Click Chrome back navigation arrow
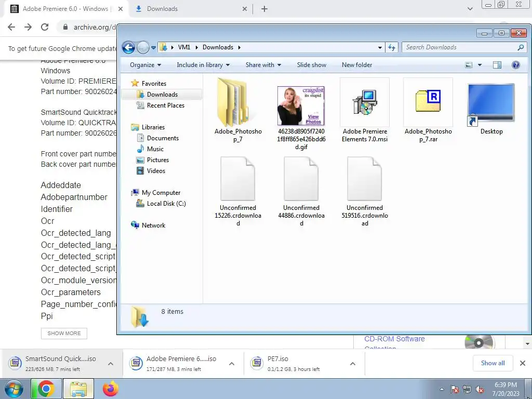 point(11,27)
